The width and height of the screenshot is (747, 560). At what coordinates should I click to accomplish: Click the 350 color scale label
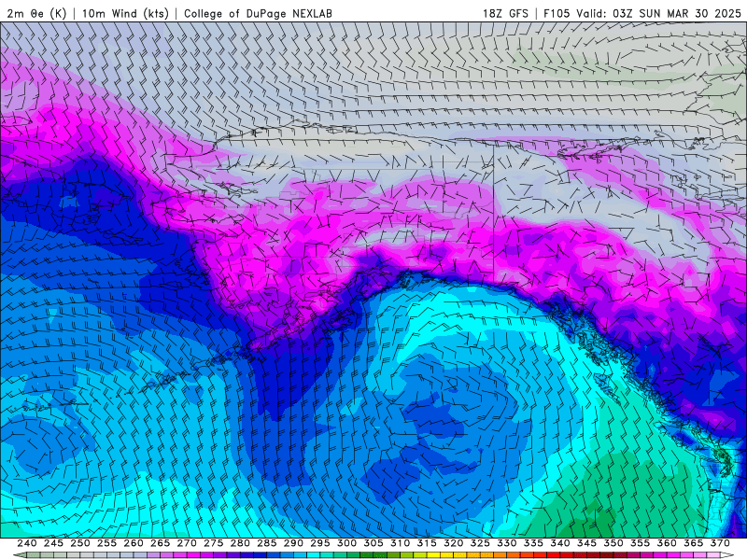(613, 543)
